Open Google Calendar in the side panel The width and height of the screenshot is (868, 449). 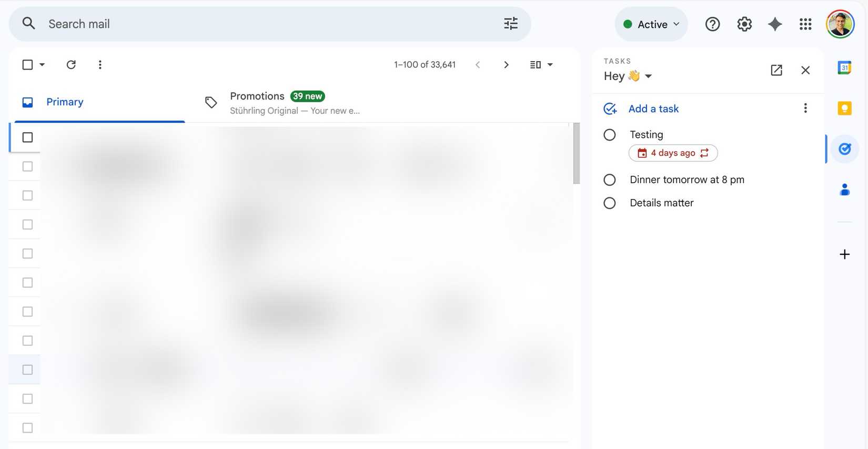tap(844, 67)
